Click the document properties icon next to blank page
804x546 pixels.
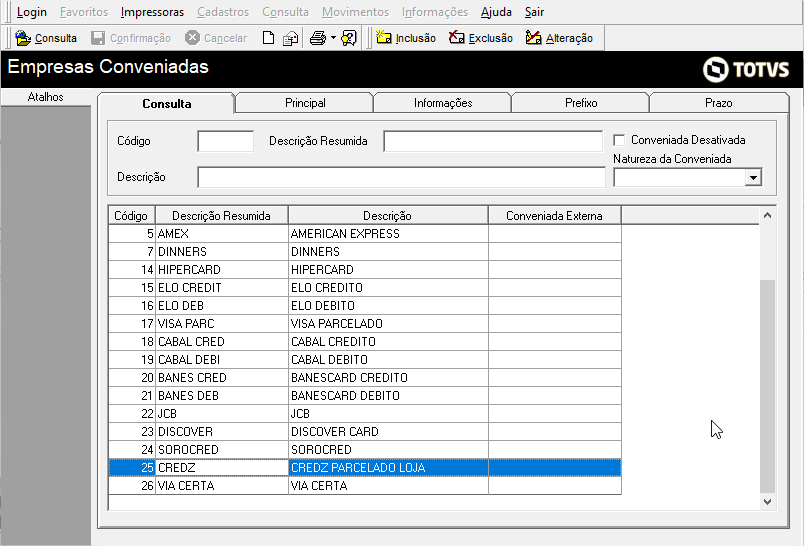(x=291, y=38)
